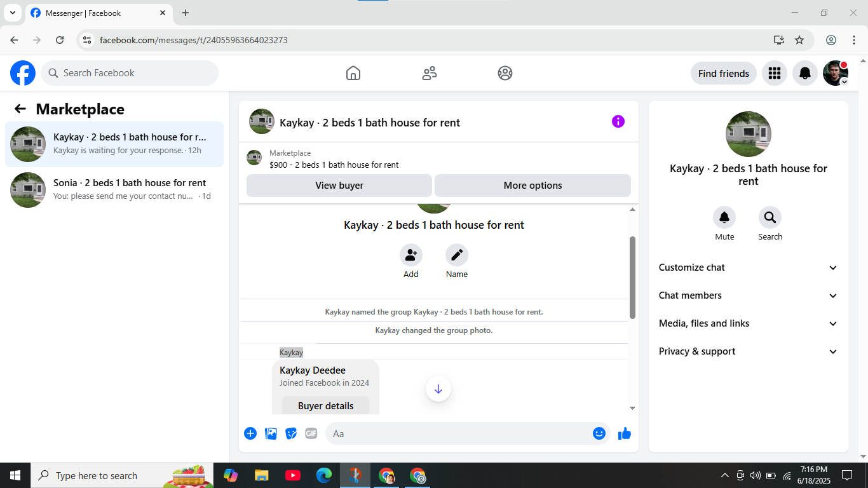Open the Groups icon in top navigation
This screenshot has height=488, width=868.
coord(505,73)
